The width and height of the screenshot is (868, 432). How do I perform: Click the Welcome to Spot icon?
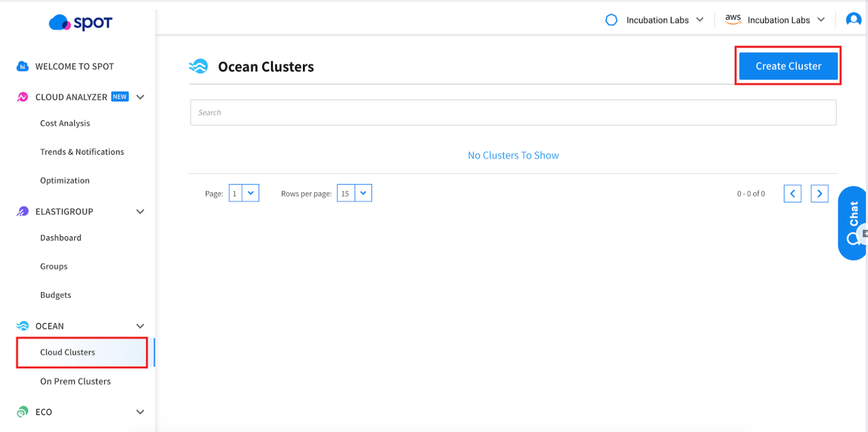tap(22, 66)
